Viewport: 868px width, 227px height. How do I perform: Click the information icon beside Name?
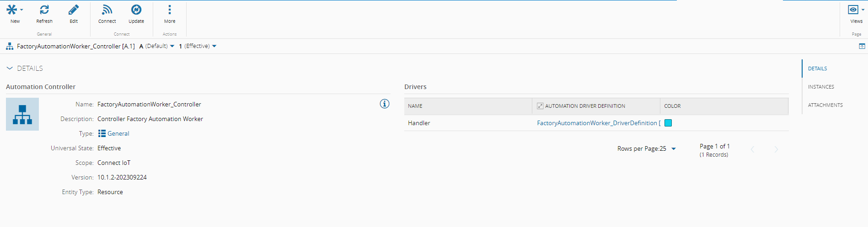click(x=385, y=104)
